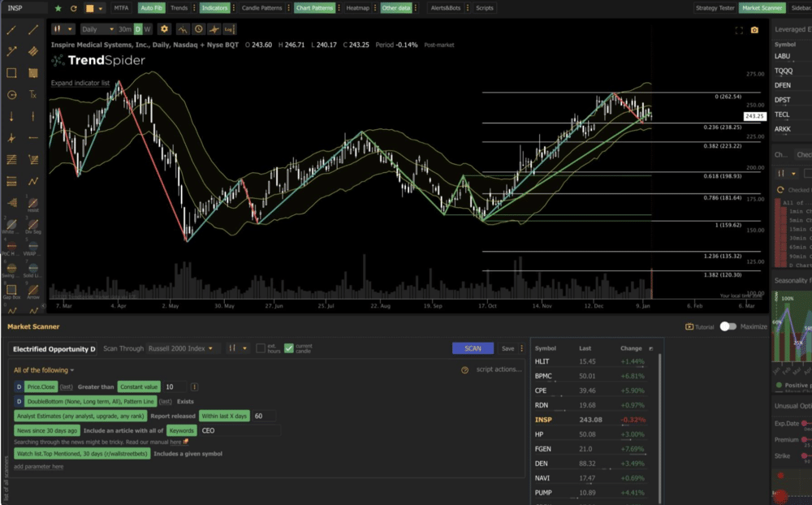Select the filled rectangle drawing tool

[33, 73]
